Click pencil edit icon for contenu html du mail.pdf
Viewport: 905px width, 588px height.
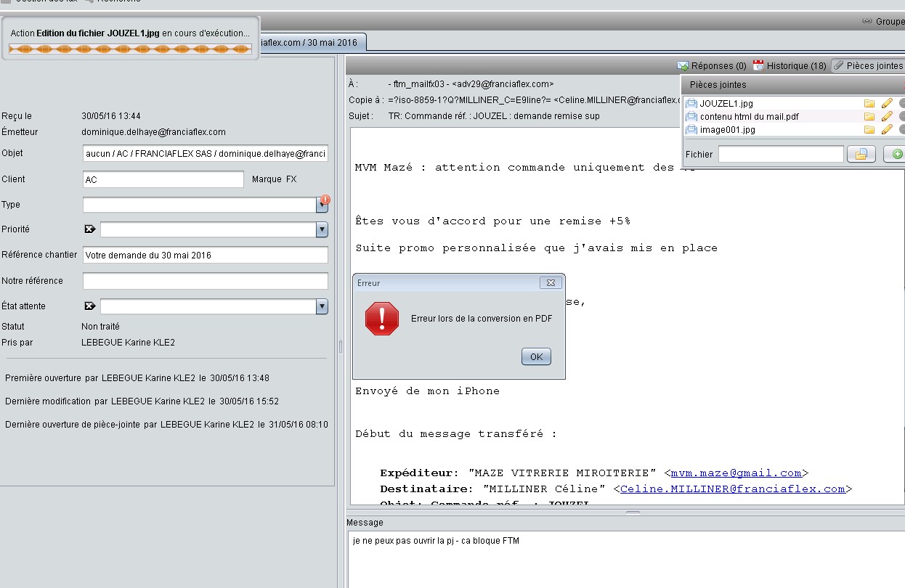tap(887, 116)
